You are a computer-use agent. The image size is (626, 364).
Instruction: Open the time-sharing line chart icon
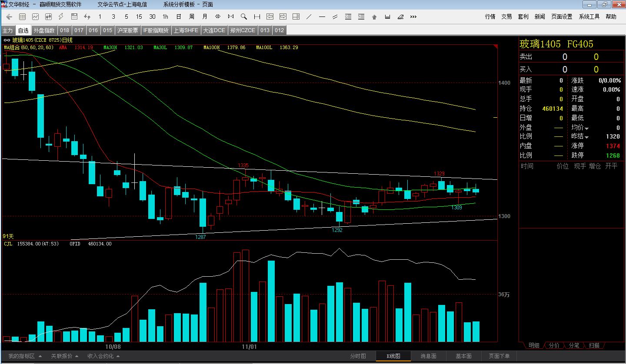click(x=35, y=17)
